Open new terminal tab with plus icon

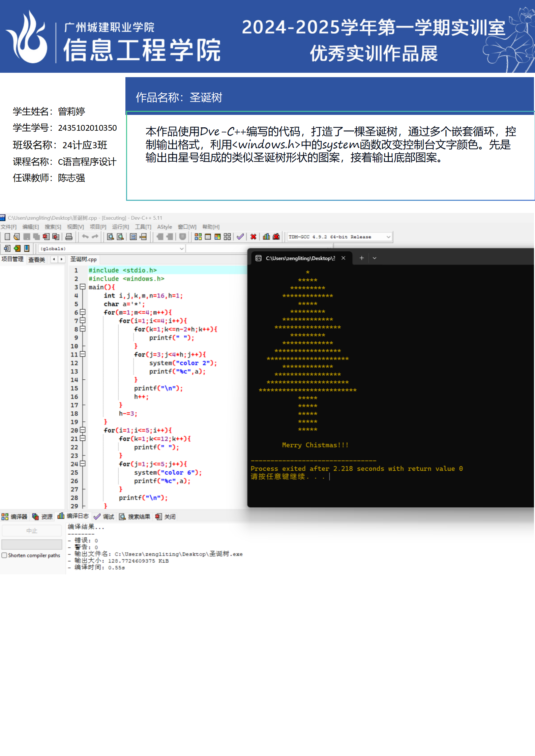[x=361, y=258]
